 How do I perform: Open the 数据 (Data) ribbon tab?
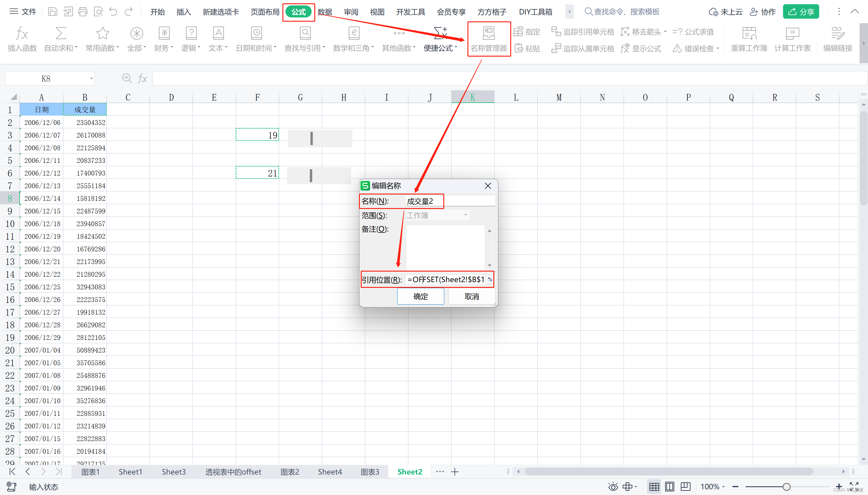point(325,12)
